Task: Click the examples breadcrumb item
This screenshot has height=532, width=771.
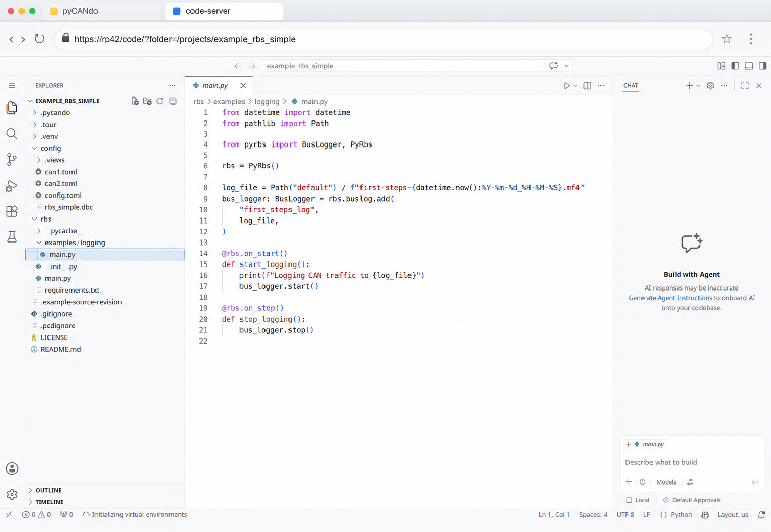Action: coord(229,102)
